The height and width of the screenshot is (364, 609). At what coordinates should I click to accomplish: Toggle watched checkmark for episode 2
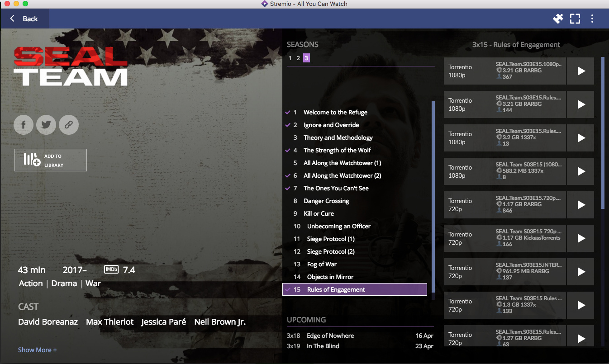pyautogui.click(x=287, y=125)
